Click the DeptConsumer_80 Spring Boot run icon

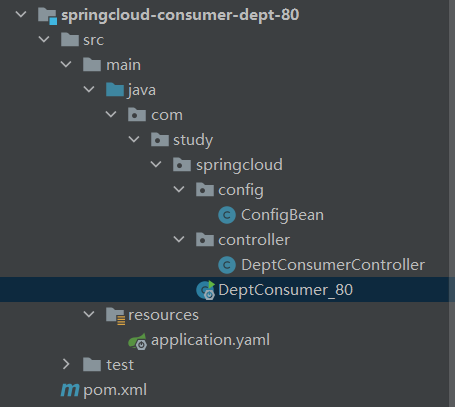pyautogui.click(x=206, y=290)
